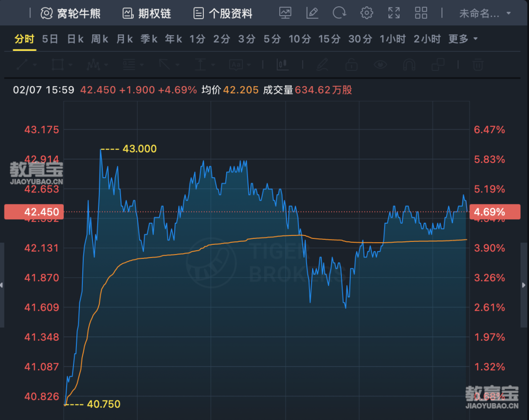Select the 2小时 interval
This screenshot has height=420, width=529.
tap(427, 39)
